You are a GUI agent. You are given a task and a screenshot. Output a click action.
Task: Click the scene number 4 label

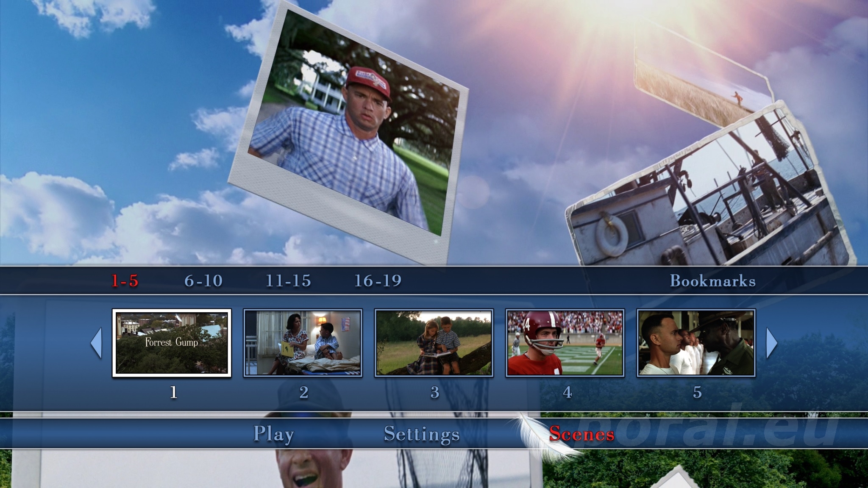coord(567,393)
